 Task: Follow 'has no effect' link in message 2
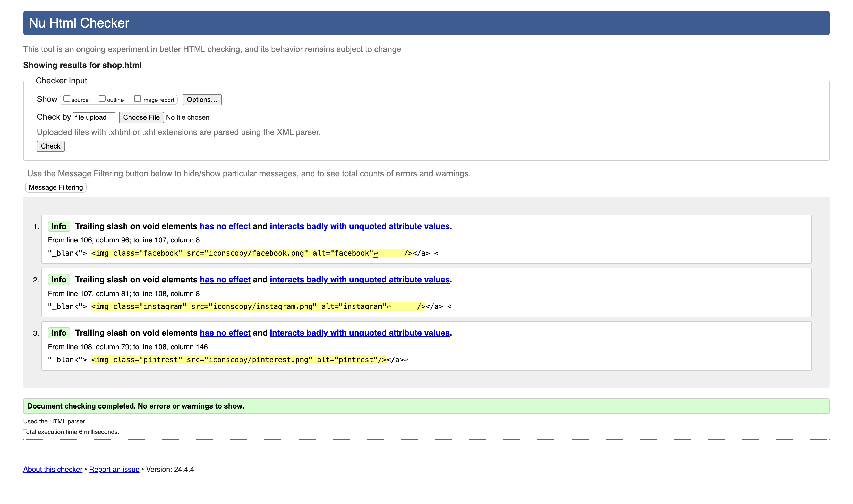225,280
